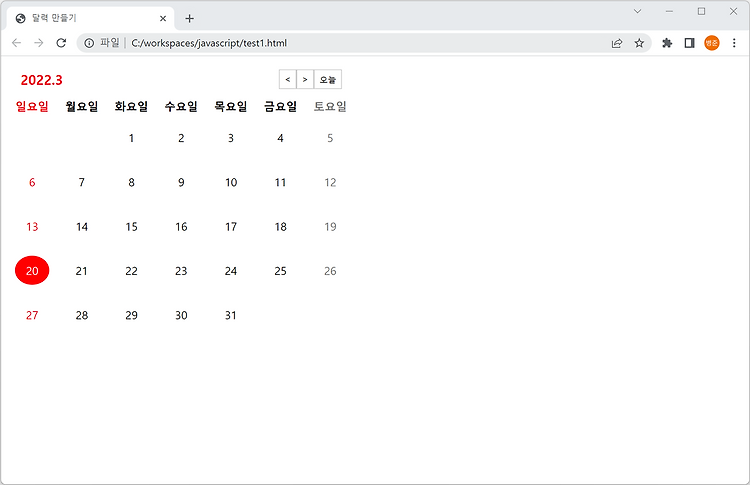Select date 14 in the calendar
Image resolution: width=750 pixels, height=485 pixels.
point(82,227)
